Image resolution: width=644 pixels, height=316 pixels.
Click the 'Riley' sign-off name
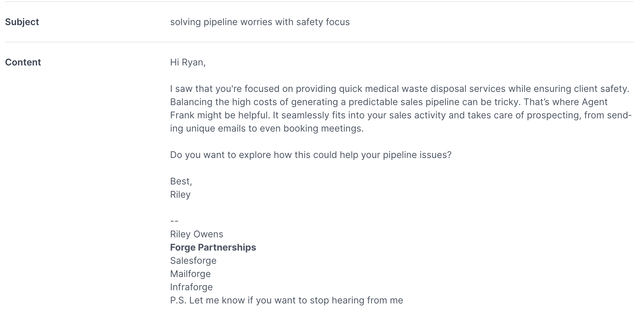(180, 194)
